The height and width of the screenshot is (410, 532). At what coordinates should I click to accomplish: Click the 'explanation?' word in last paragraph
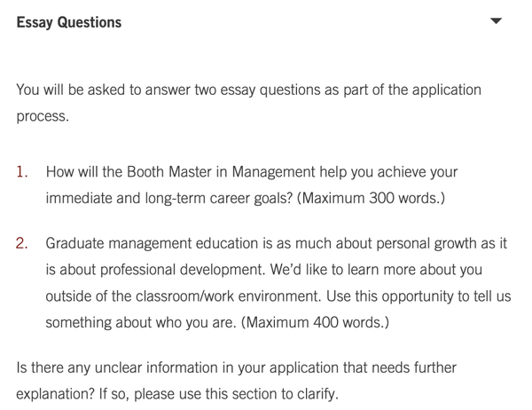tap(55, 394)
